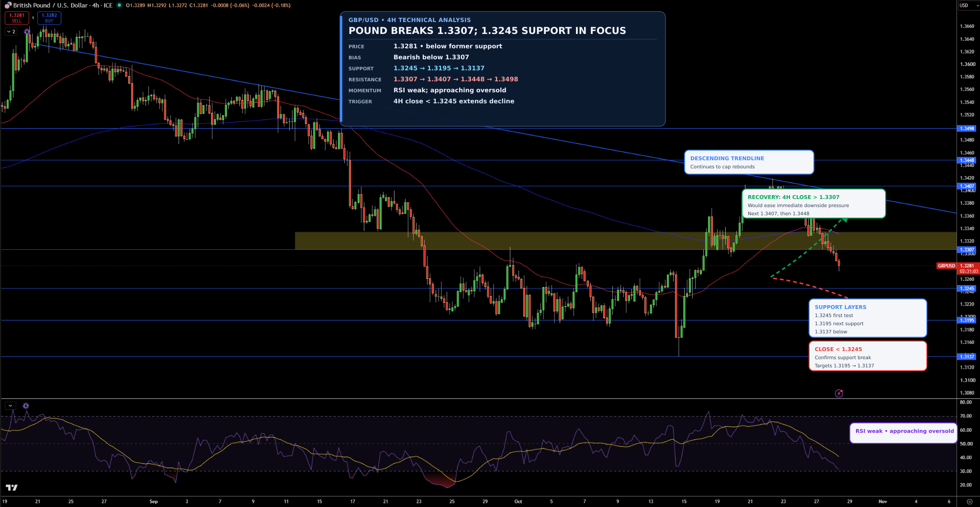This screenshot has height=507, width=980.
Task: Click the 1.3498 price label on axis
Action: pyautogui.click(x=967, y=129)
